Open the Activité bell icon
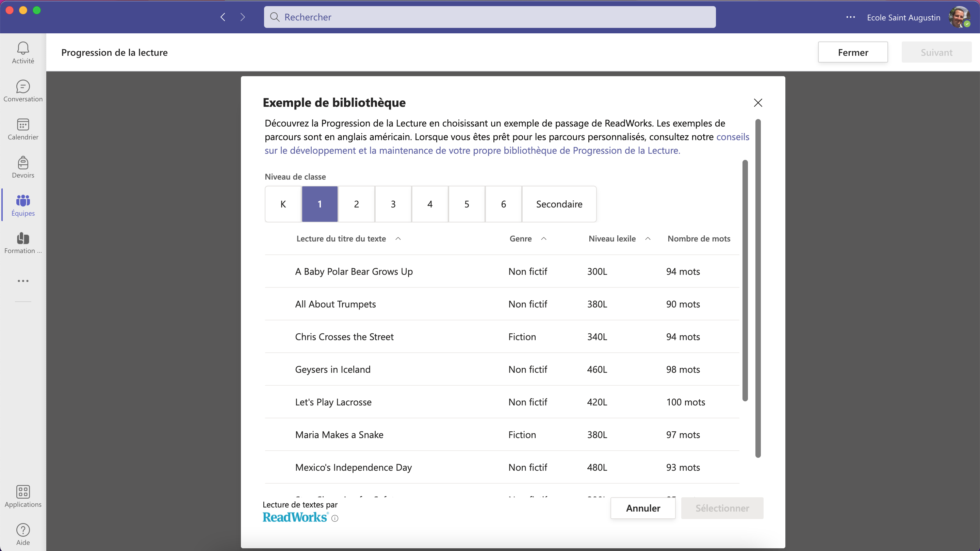980x551 pixels. pyautogui.click(x=23, y=48)
